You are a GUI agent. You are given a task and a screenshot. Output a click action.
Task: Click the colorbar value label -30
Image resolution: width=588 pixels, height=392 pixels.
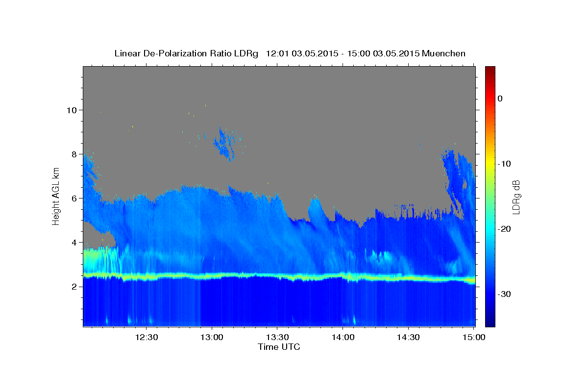pyautogui.click(x=505, y=294)
